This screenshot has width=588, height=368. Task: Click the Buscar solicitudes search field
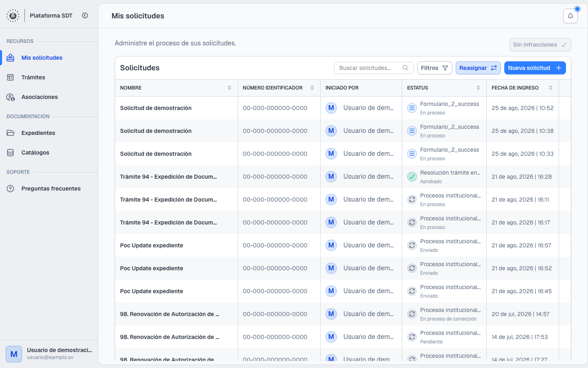point(374,68)
